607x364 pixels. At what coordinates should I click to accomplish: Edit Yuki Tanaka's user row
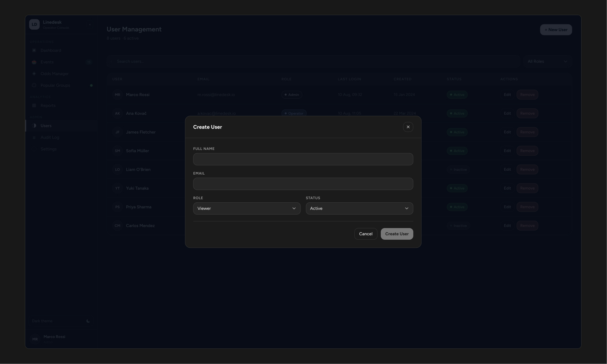click(507, 188)
